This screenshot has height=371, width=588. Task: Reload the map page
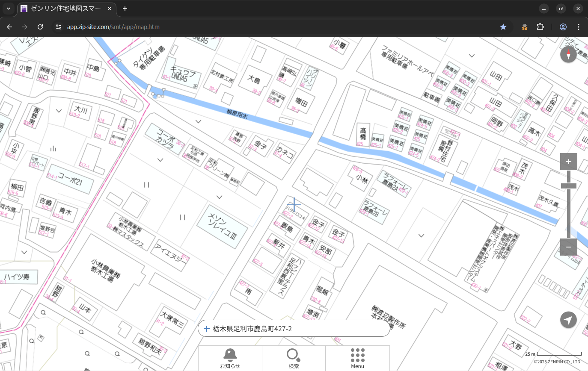[x=40, y=27]
